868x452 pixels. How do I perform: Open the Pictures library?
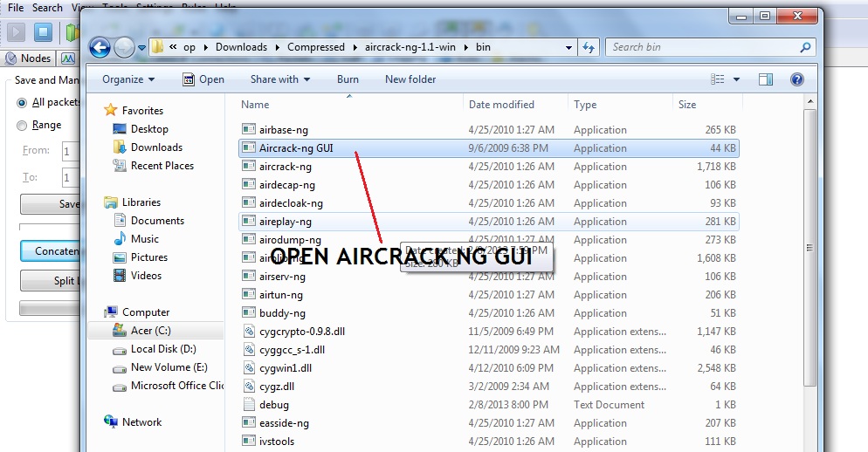(x=149, y=257)
